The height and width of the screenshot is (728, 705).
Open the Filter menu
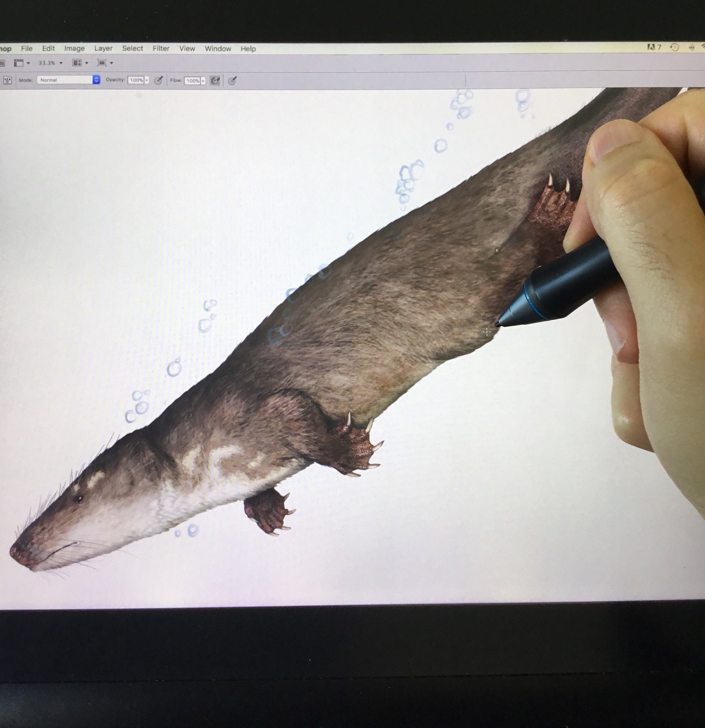(161, 49)
